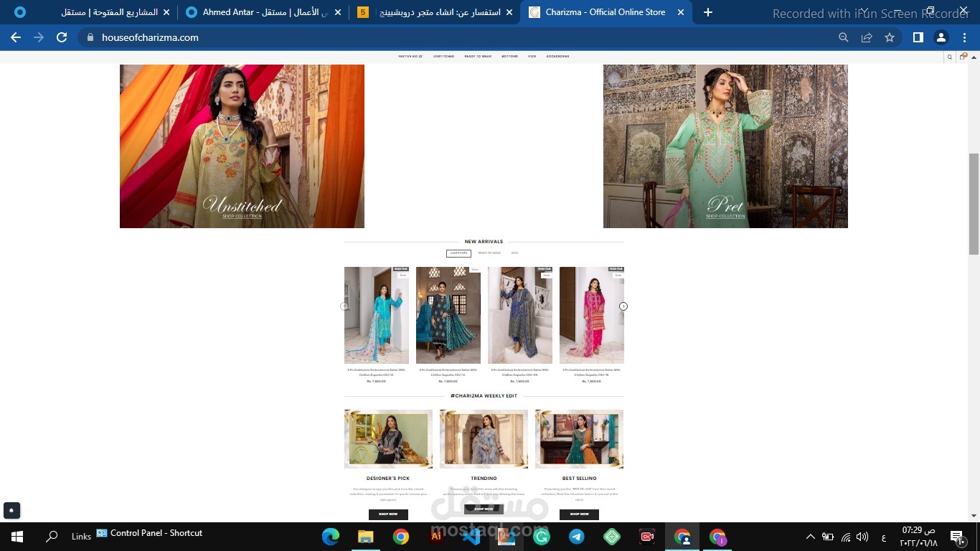Click the next arrow of New Arrivals carousel
980x551 pixels.
[623, 306]
